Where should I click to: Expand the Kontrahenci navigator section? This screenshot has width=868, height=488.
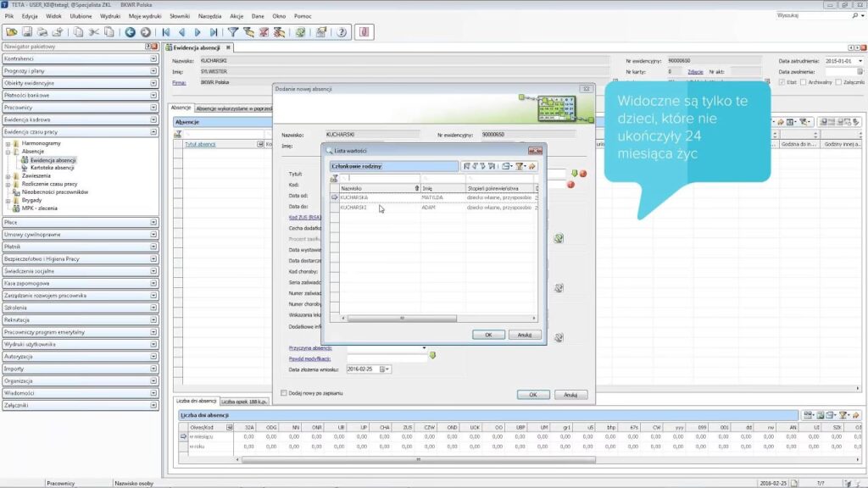coord(153,59)
